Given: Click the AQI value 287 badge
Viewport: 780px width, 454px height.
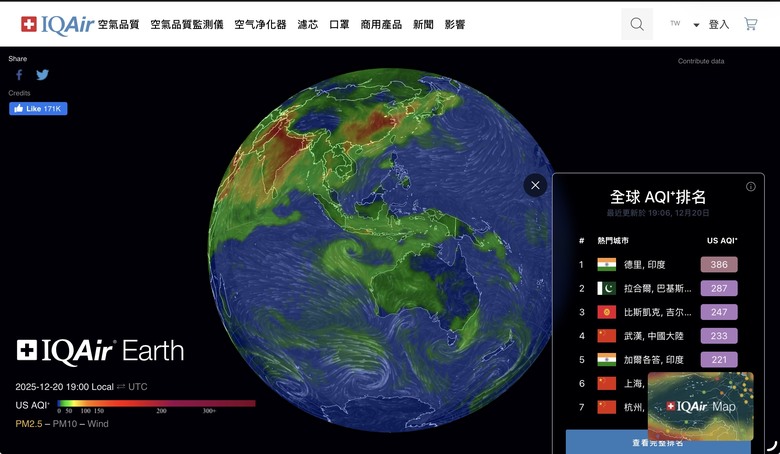Looking at the screenshot, I should [719, 288].
